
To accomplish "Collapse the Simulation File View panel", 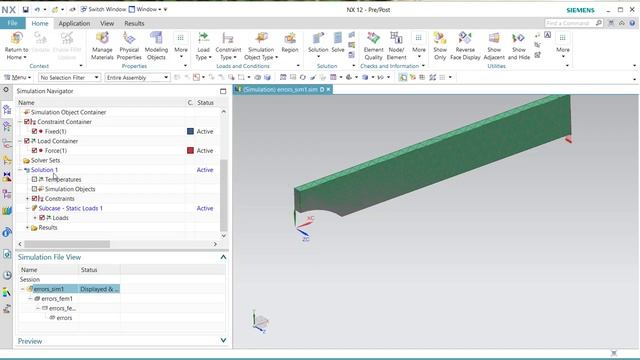I will (223, 257).
